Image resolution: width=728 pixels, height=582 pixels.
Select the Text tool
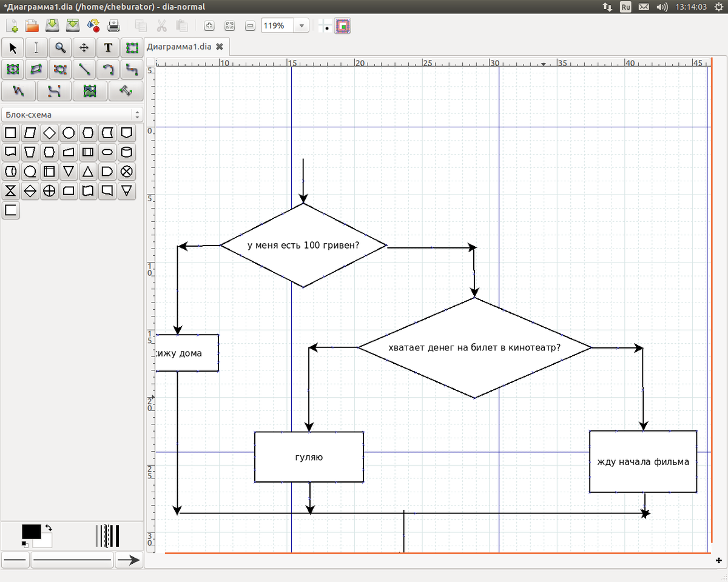107,48
